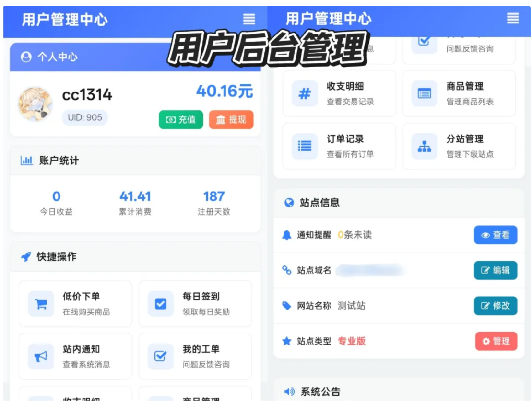
Task: Click the red 管理 site type button
Action: tap(496, 341)
